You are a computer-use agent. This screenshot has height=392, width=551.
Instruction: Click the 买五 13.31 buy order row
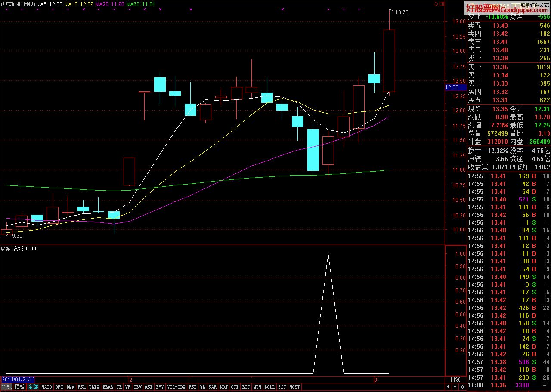pyautogui.click(x=509, y=100)
